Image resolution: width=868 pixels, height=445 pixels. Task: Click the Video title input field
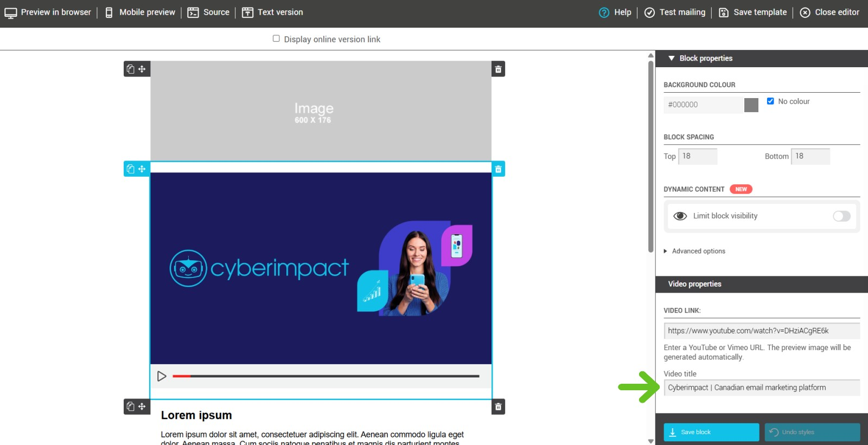[761, 388]
